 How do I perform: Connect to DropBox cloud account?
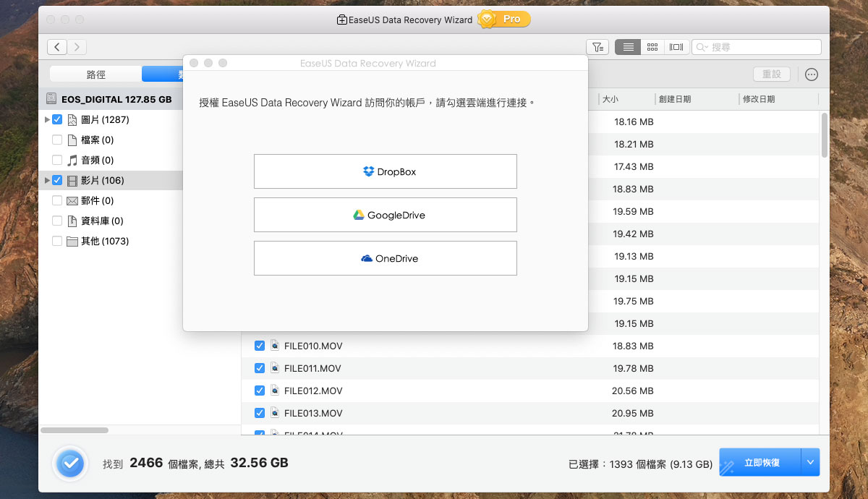[x=386, y=171]
